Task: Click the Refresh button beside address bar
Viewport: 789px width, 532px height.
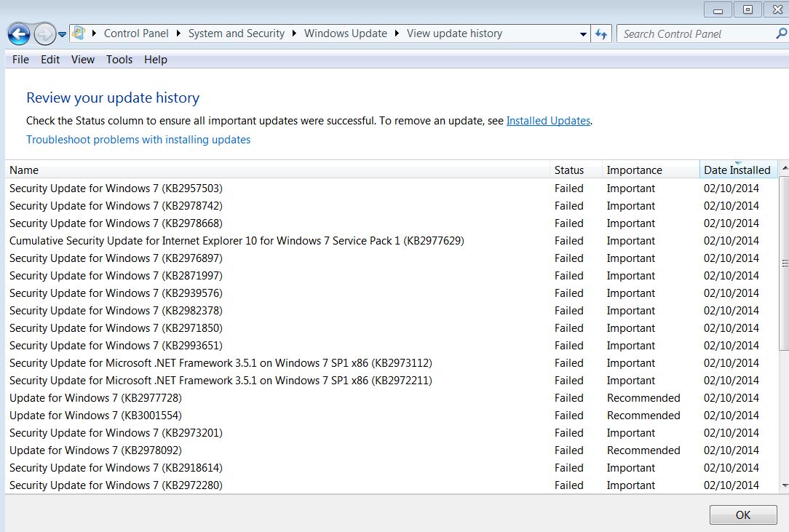Action: point(600,33)
